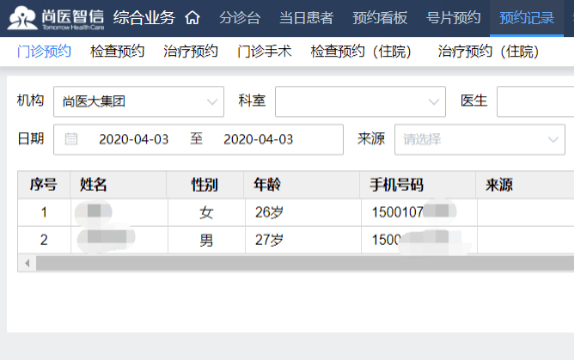The height and width of the screenshot is (360, 574).
Task: Click the end date after 至
Action: tap(258, 139)
